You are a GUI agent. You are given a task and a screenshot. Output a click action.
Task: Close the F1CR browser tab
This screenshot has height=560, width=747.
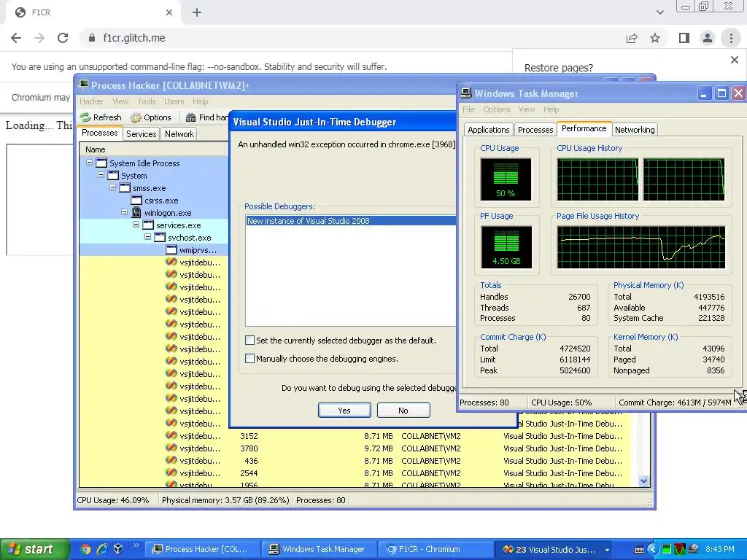click(x=169, y=13)
